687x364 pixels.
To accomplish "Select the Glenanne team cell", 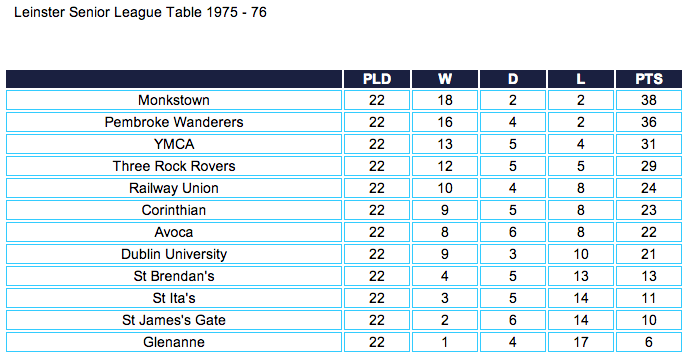I will click(174, 342).
